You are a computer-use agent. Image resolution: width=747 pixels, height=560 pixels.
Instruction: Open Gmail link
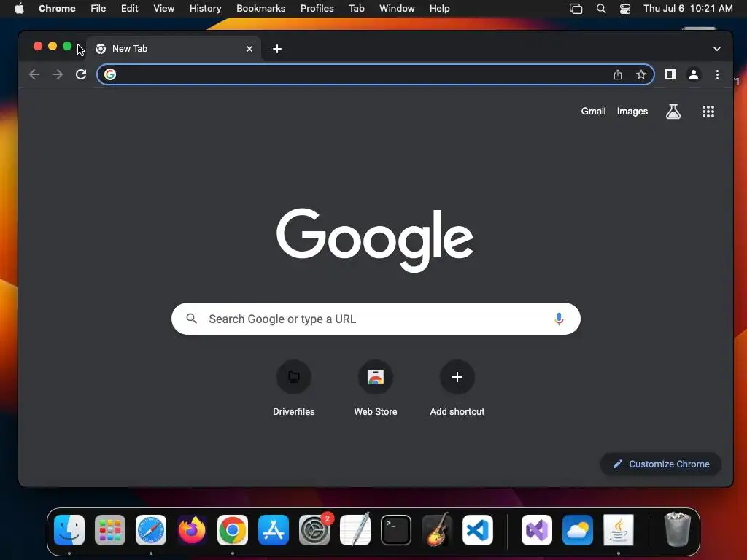coord(593,111)
